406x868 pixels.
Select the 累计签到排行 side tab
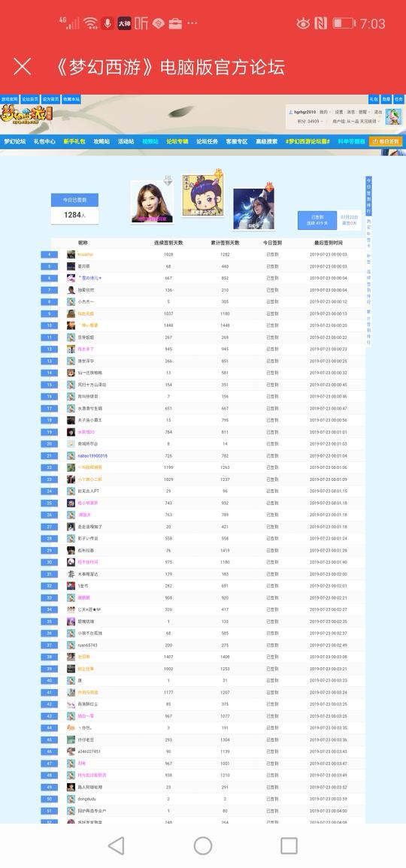pos(369,327)
